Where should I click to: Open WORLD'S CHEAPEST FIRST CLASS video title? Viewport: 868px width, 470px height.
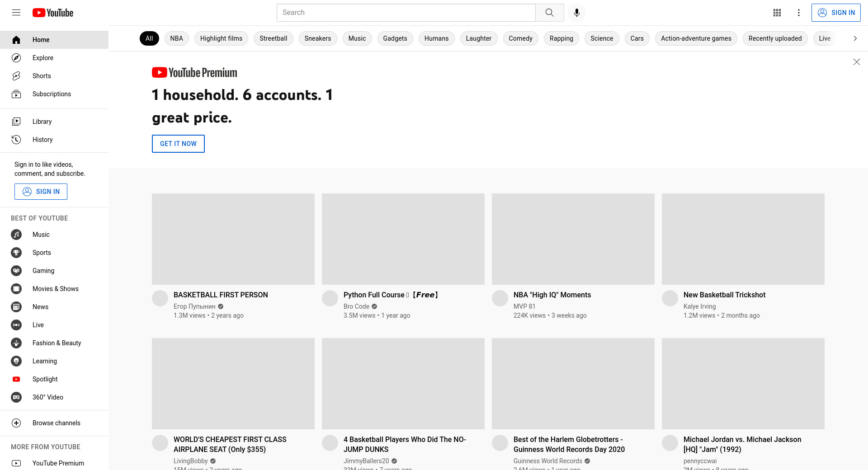(x=230, y=444)
